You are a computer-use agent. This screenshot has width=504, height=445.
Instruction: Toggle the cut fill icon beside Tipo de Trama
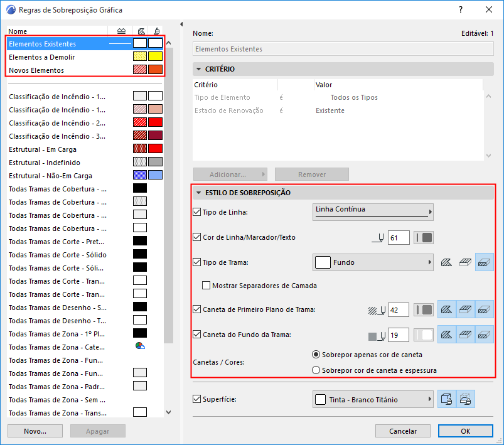(x=484, y=262)
